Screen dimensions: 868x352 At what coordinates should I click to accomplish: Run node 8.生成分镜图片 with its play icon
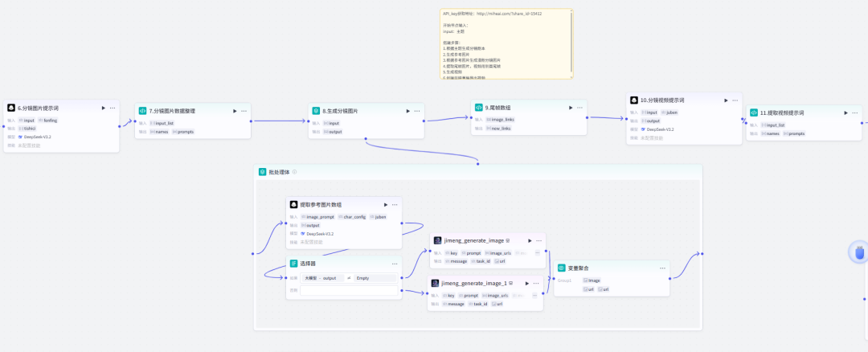408,111
